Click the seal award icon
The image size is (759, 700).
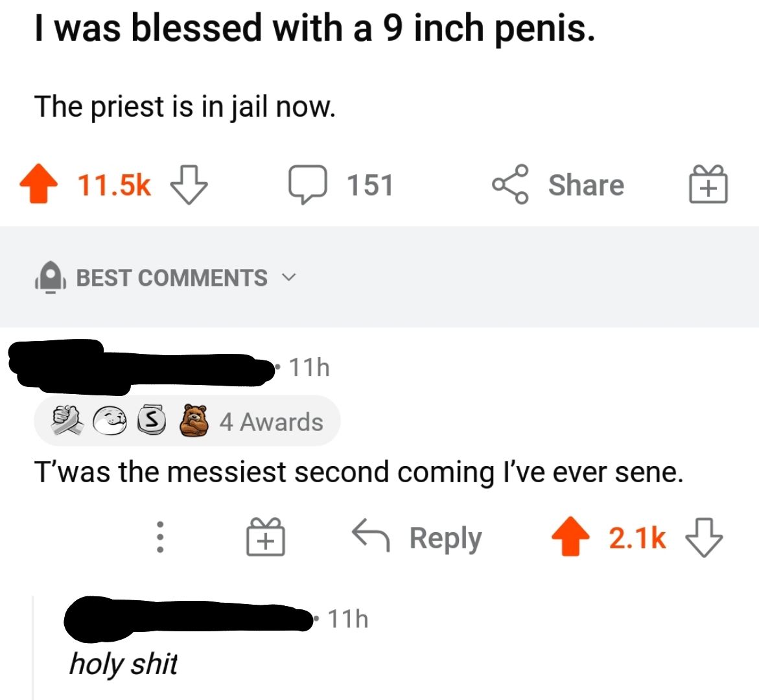click(x=111, y=421)
